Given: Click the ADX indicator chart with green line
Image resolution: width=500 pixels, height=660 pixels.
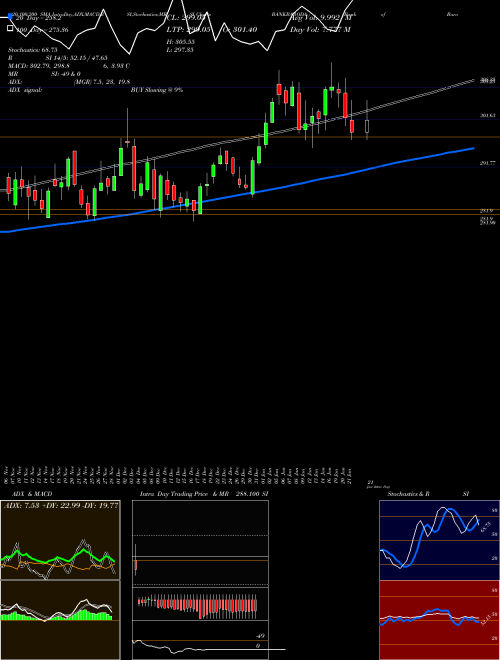Looking at the screenshot, I should point(60,540).
